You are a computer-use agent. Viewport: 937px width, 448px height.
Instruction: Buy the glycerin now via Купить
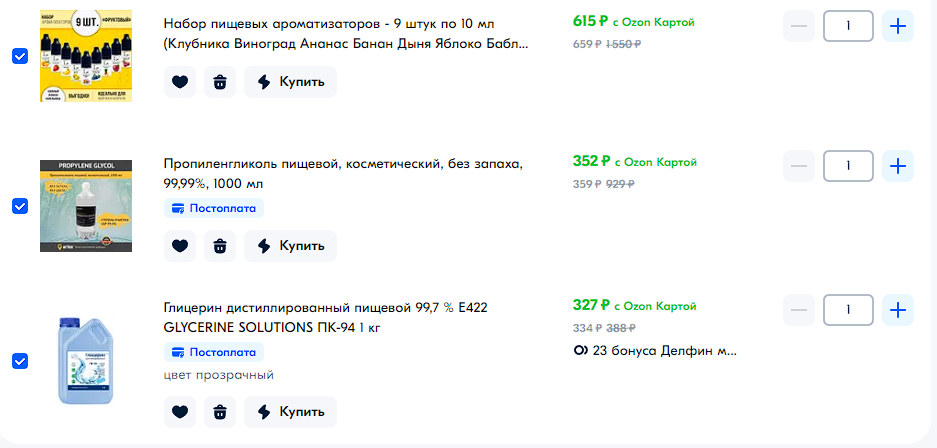(290, 411)
